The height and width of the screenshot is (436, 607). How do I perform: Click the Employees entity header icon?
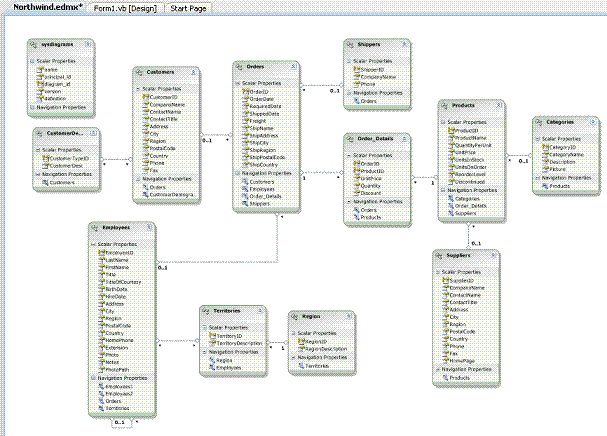tap(94, 228)
